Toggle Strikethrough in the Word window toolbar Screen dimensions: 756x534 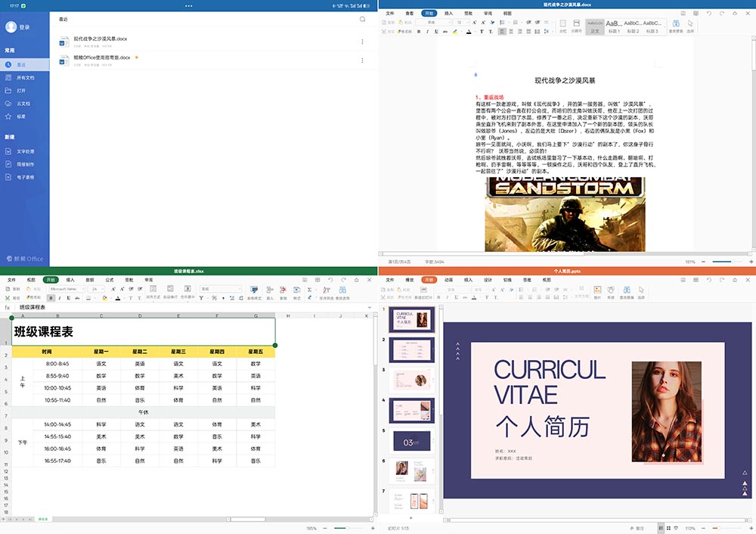445,31
